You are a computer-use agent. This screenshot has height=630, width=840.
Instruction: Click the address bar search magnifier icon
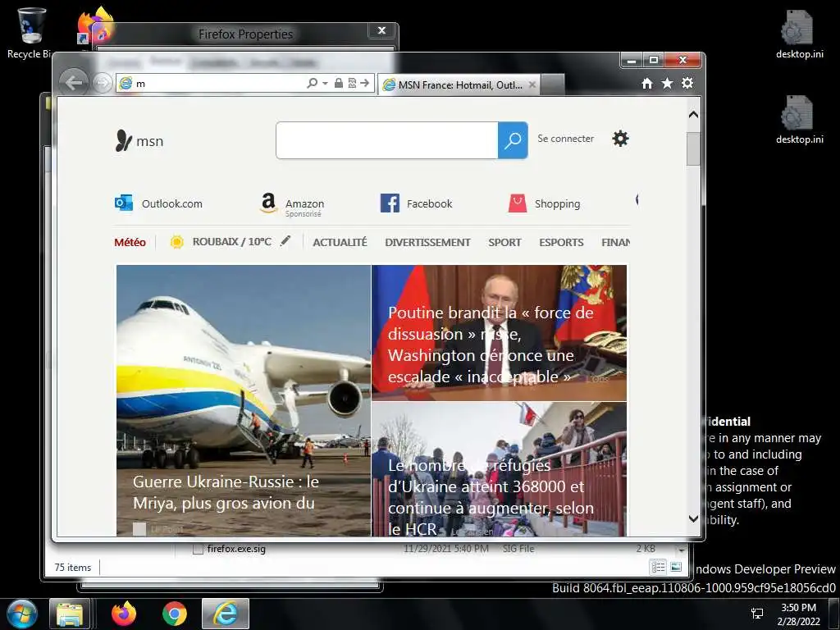[312, 83]
